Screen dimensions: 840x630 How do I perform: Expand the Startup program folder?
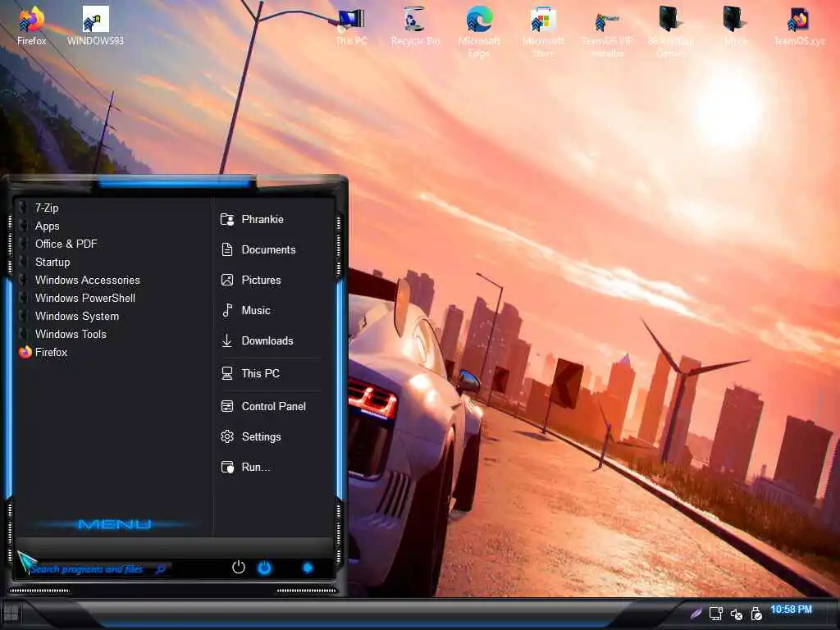[x=112, y=262]
